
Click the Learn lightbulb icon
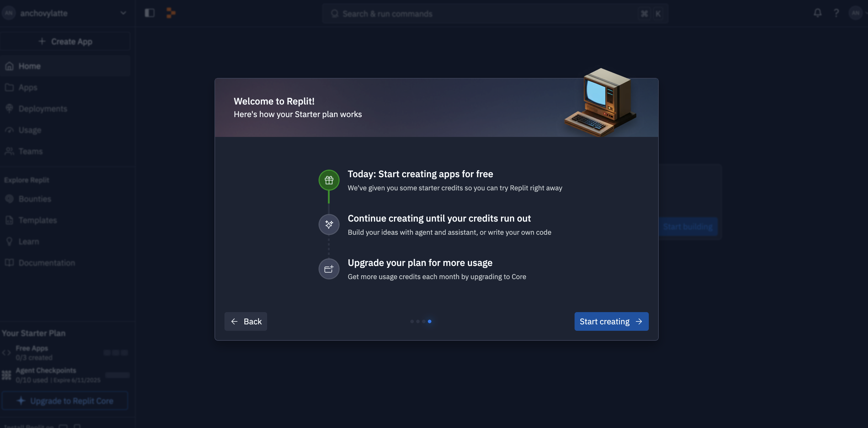(x=9, y=242)
